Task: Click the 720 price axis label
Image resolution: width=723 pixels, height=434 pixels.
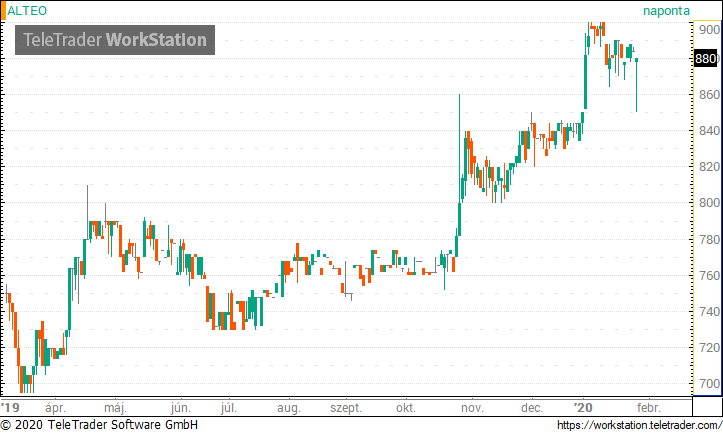Action: point(709,347)
